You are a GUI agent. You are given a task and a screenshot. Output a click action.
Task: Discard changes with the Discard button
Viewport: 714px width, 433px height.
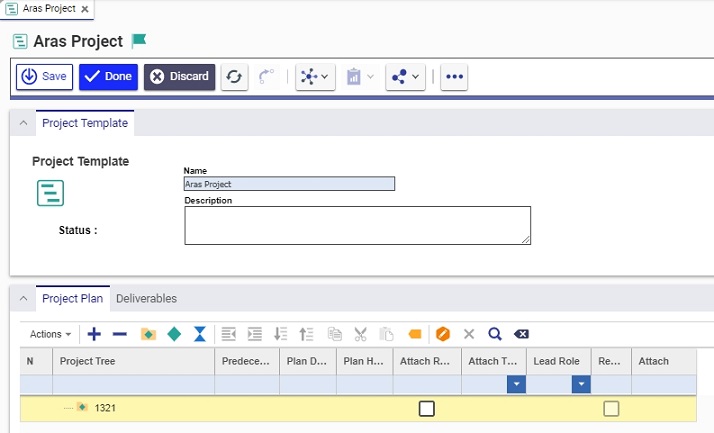[x=179, y=76]
